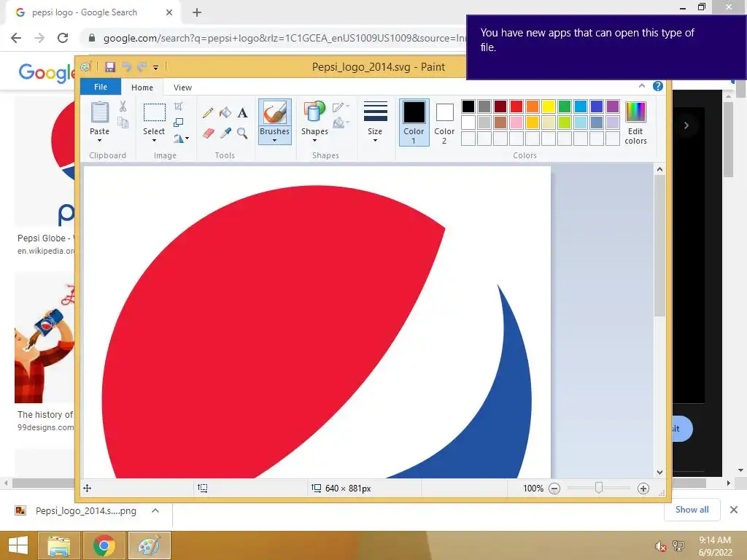Open Select dropdown arrow
Image resolution: width=747 pixels, height=560 pixels.
(154, 141)
